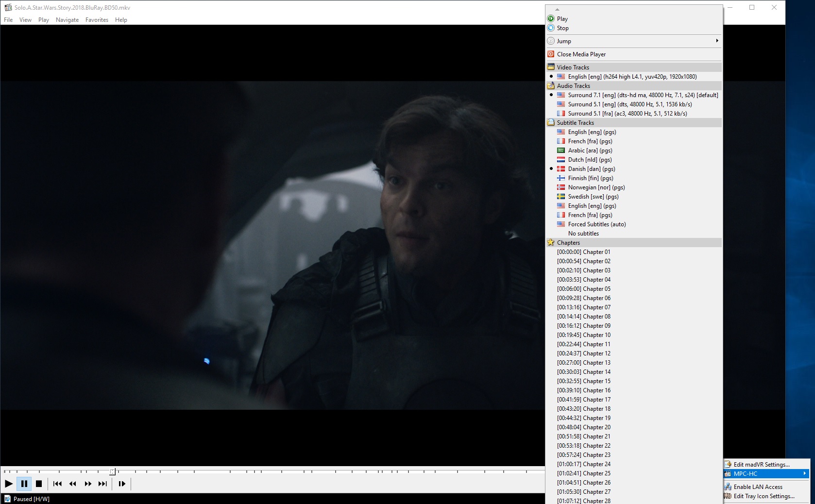Click Enable LAN Access entry
This screenshot has width=815, height=504.
point(766,487)
